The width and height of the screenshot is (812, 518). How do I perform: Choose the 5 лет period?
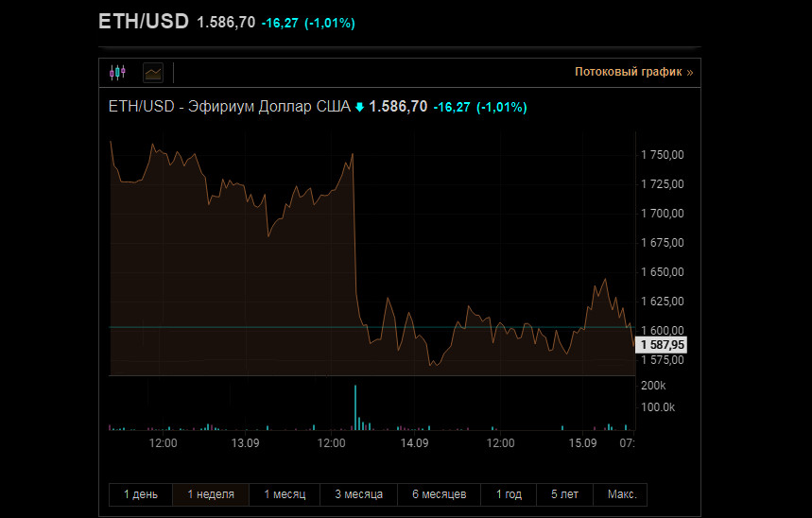(564, 494)
